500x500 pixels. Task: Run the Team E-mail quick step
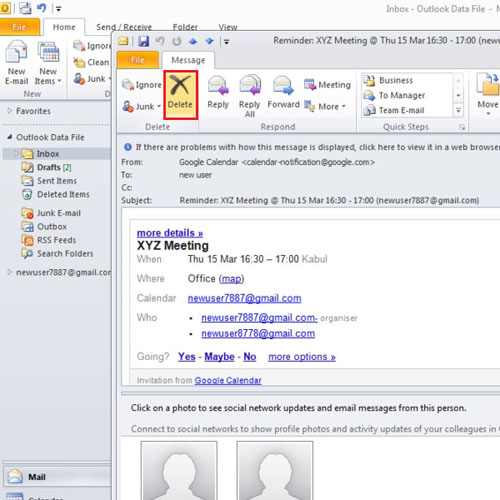point(394,110)
